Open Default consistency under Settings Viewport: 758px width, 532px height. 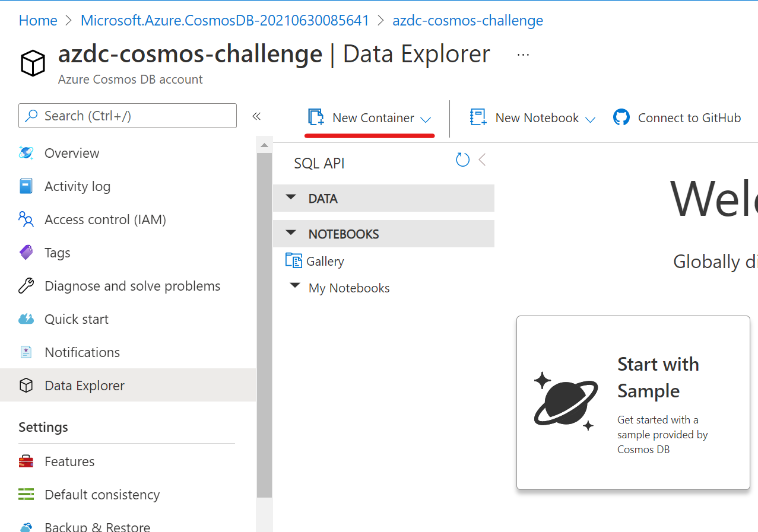(x=102, y=494)
